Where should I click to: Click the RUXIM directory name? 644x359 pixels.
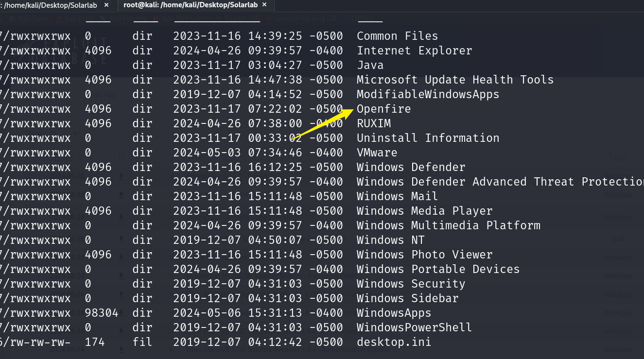373,123
